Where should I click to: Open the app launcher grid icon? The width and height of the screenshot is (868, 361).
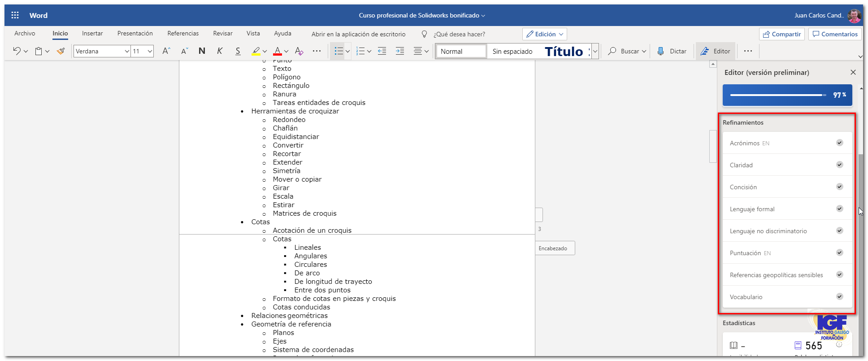click(x=15, y=15)
